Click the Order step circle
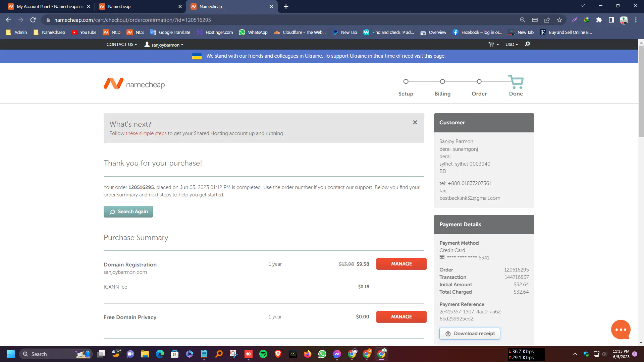This screenshot has width=644, height=362. coord(479,81)
